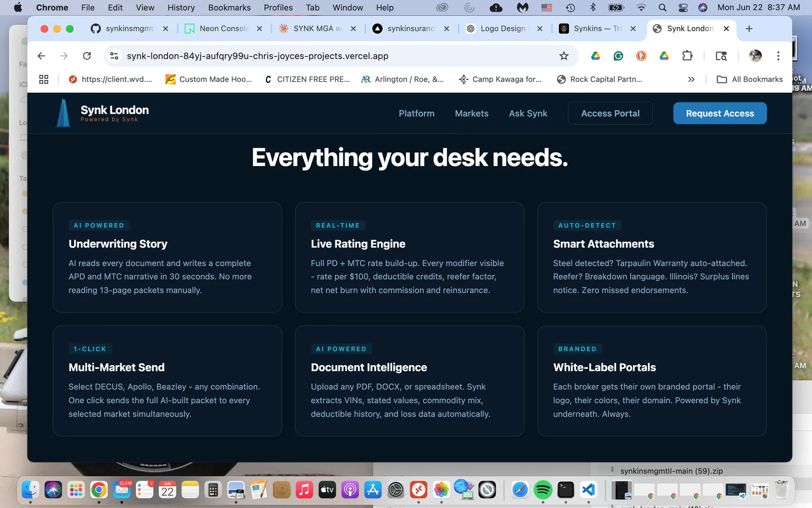Open the client.wvd bookmark
The height and width of the screenshot is (508, 812).
point(110,79)
